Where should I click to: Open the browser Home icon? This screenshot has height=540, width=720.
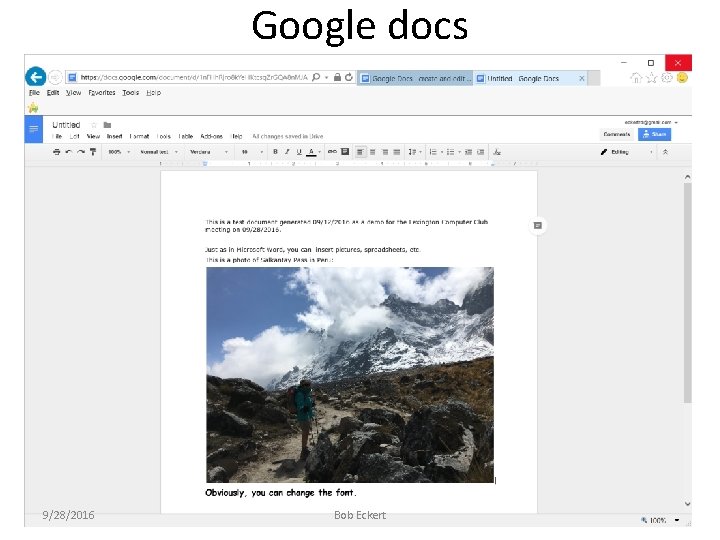pos(636,78)
